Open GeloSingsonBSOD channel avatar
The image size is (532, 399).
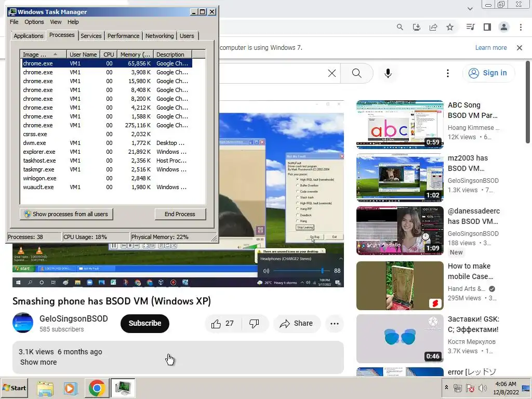click(x=23, y=323)
